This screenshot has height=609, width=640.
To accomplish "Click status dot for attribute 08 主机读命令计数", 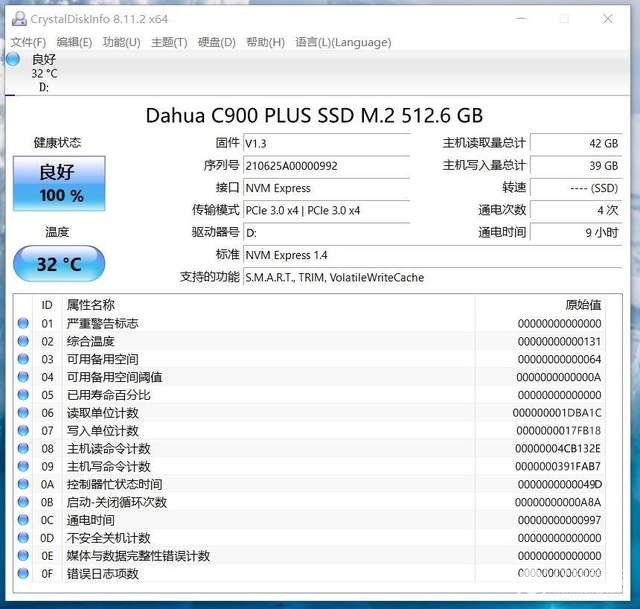I will (x=23, y=449).
